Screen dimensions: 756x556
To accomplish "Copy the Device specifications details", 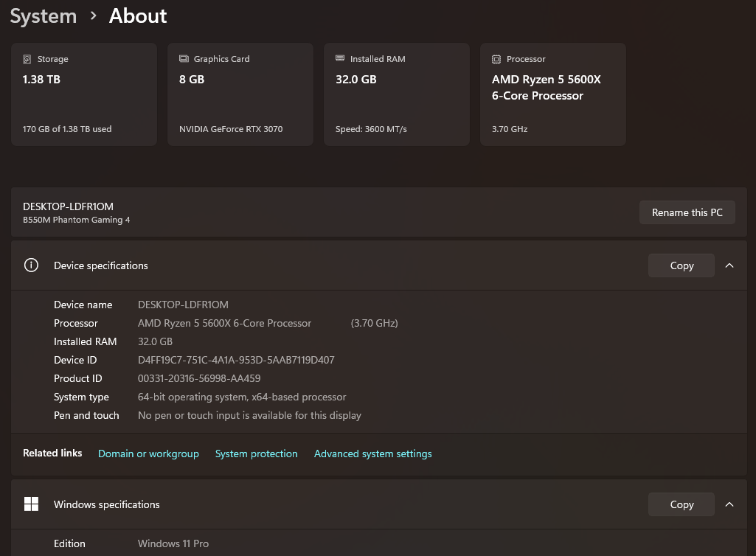I will 681,265.
